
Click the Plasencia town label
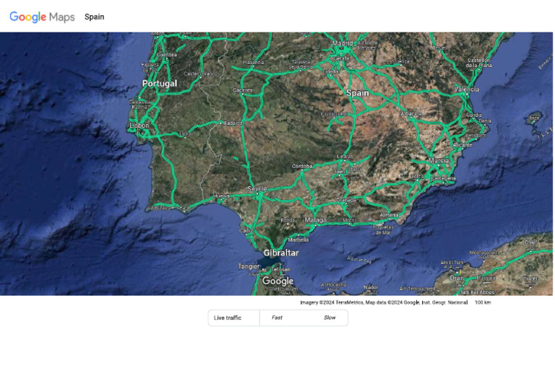coord(254,62)
